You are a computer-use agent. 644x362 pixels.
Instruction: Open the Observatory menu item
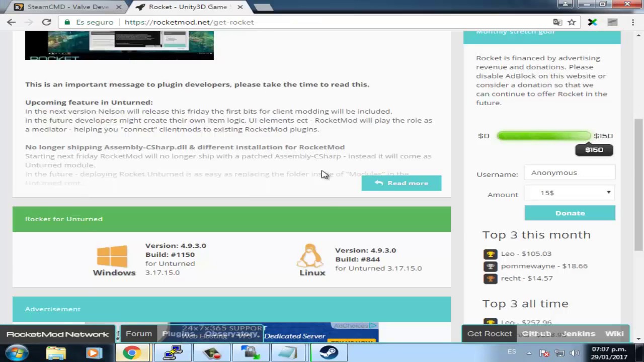pyautogui.click(x=231, y=334)
